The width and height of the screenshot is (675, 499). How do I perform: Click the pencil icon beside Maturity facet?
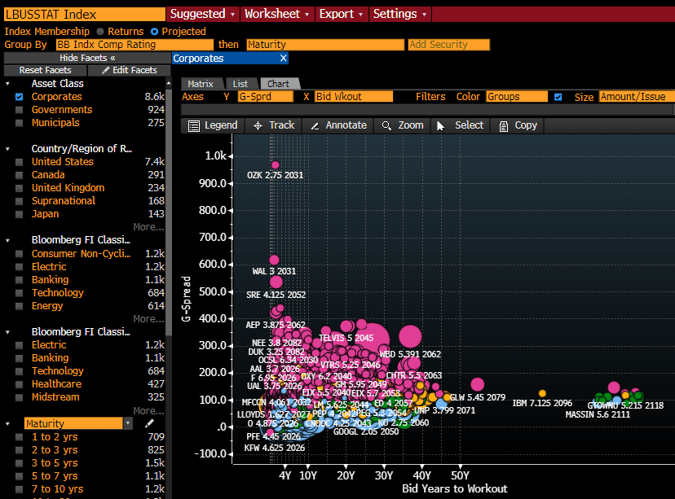[x=149, y=424]
